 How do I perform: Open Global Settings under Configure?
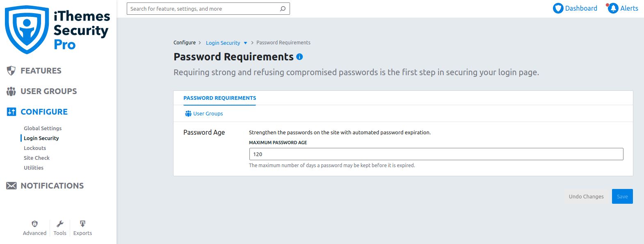[x=43, y=128]
